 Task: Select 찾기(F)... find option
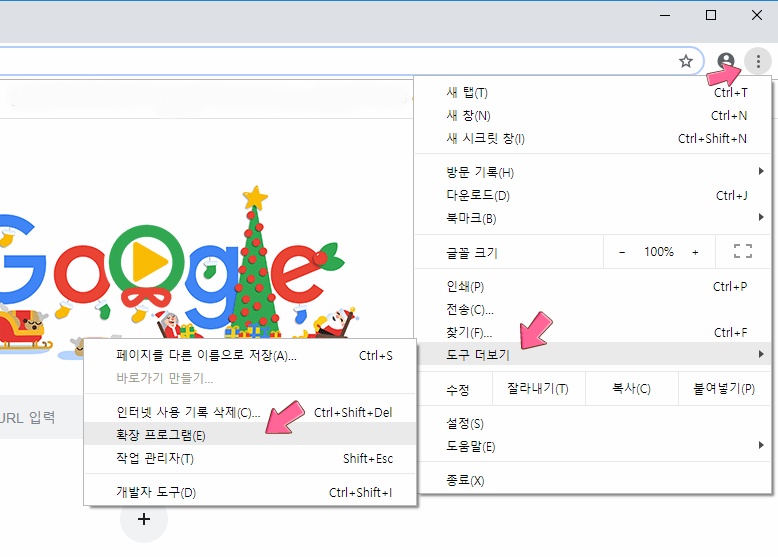point(593,332)
